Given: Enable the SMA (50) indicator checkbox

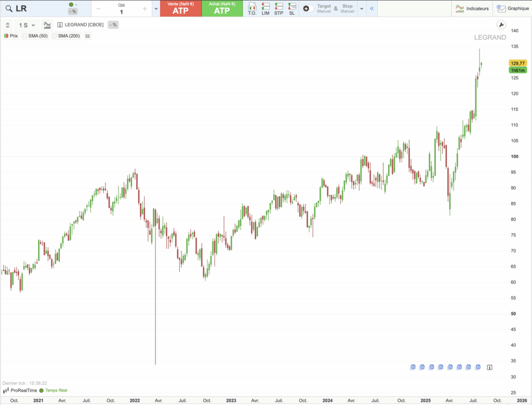Looking at the screenshot, I should coord(24,36).
